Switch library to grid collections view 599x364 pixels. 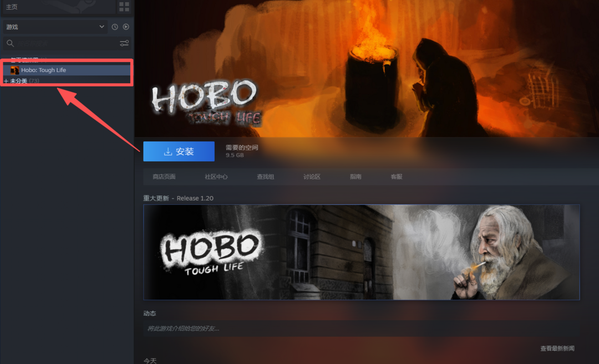point(124,7)
